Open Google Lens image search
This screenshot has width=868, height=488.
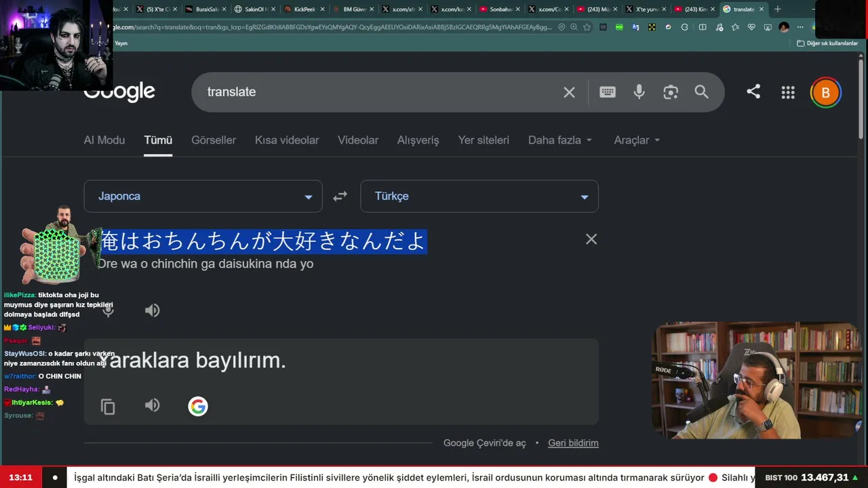pos(671,92)
